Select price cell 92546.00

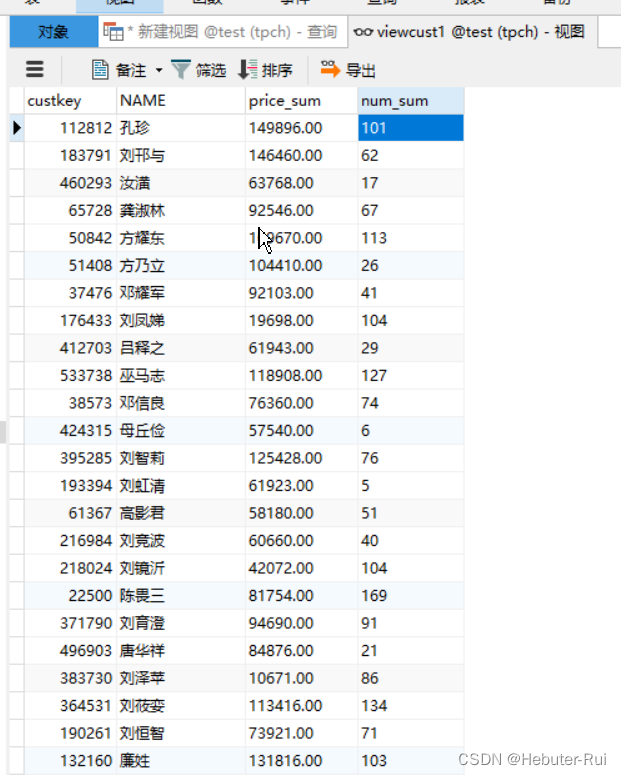point(302,211)
